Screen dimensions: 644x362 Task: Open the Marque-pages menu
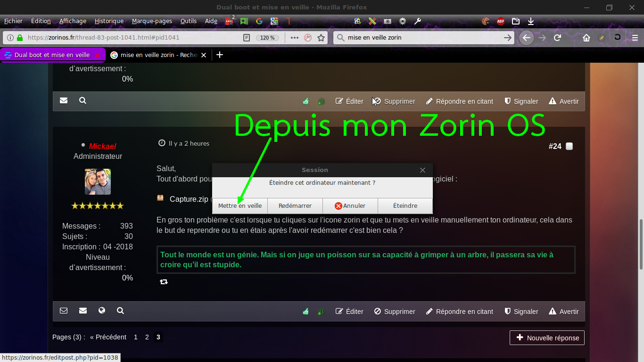point(152,21)
